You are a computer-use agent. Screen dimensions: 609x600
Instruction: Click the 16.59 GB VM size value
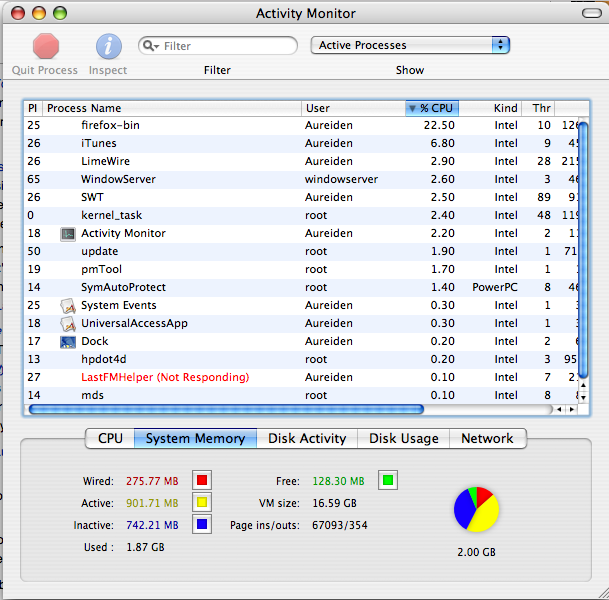(334, 503)
